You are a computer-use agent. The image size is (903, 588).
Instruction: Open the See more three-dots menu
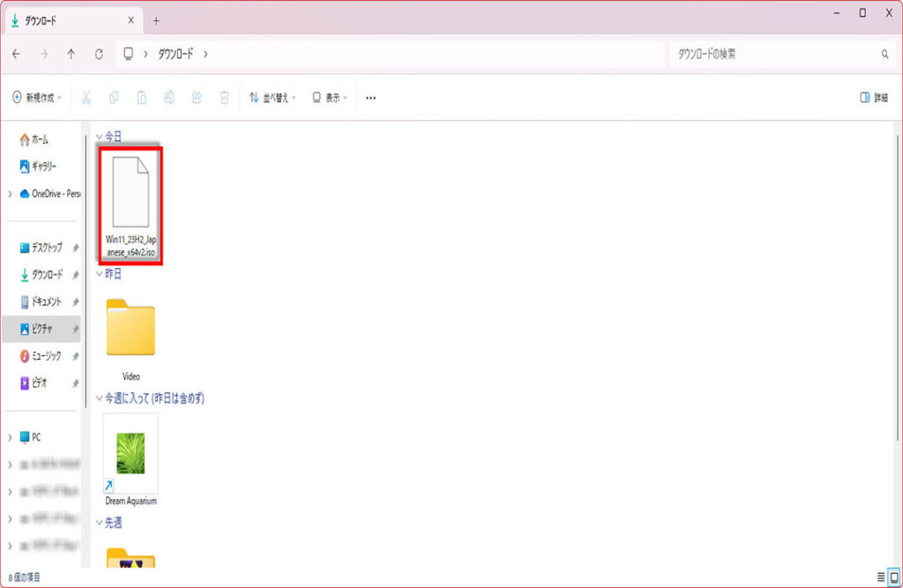pos(370,98)
